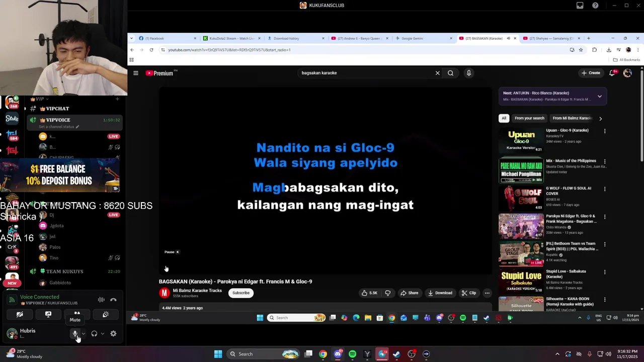Share the BAGSAKAN video
Screen dimensions: 644x362
coord(409,293)
